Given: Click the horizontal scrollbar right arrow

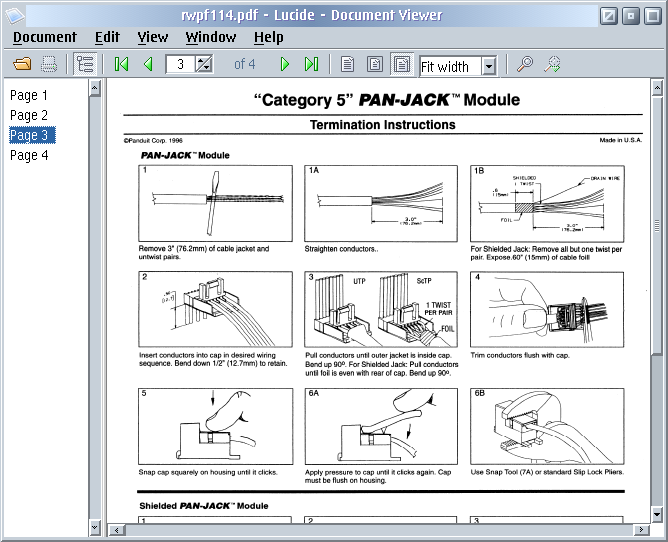Looking at the screenshot, I should point(641,529).
